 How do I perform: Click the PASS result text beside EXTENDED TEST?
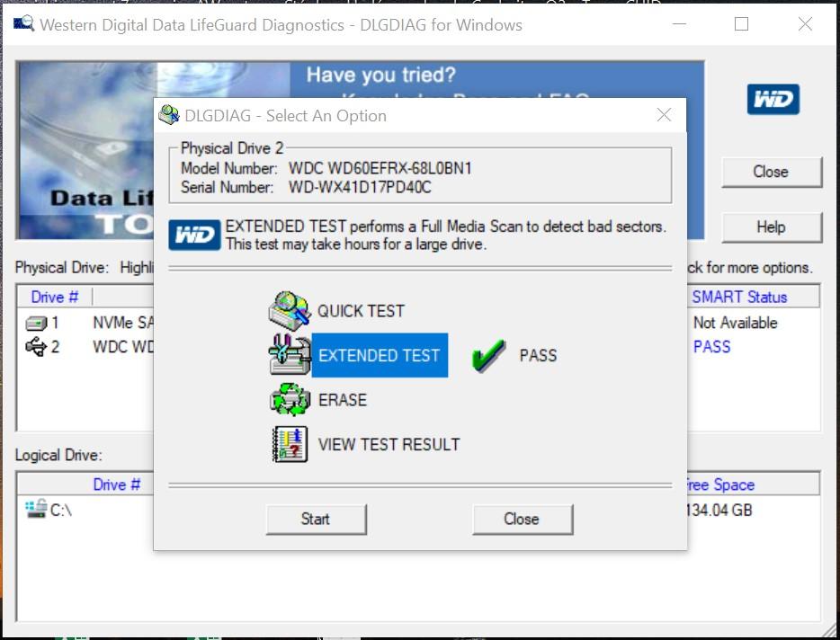538,356
